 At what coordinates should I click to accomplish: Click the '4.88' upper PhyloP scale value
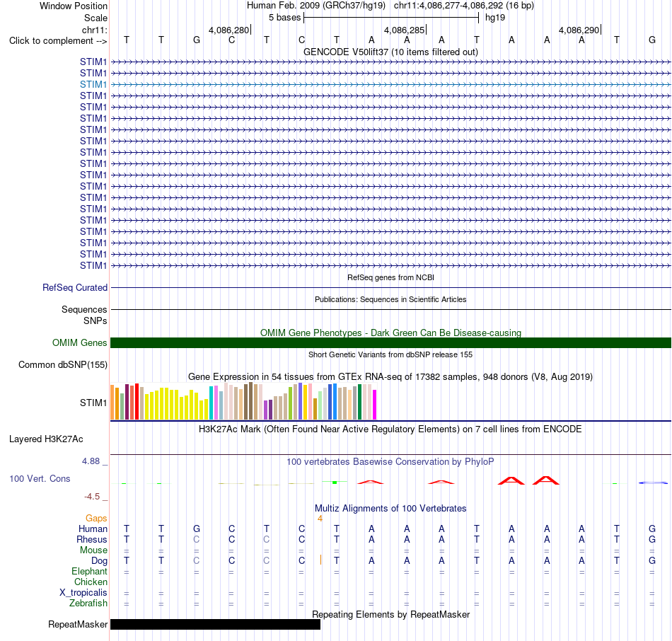pyautogui.click(x=91, y=461)
